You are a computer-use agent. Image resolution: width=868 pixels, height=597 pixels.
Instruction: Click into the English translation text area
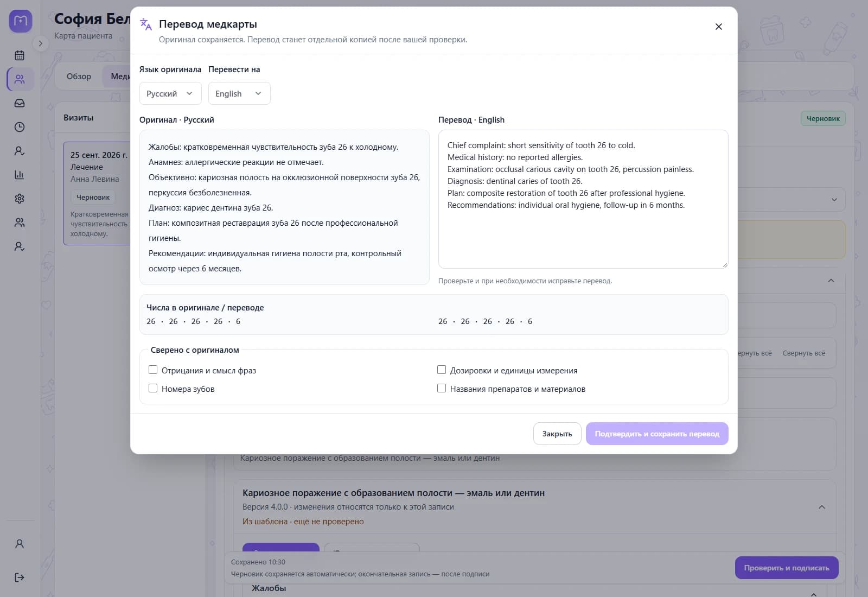(x=583, y=199)
